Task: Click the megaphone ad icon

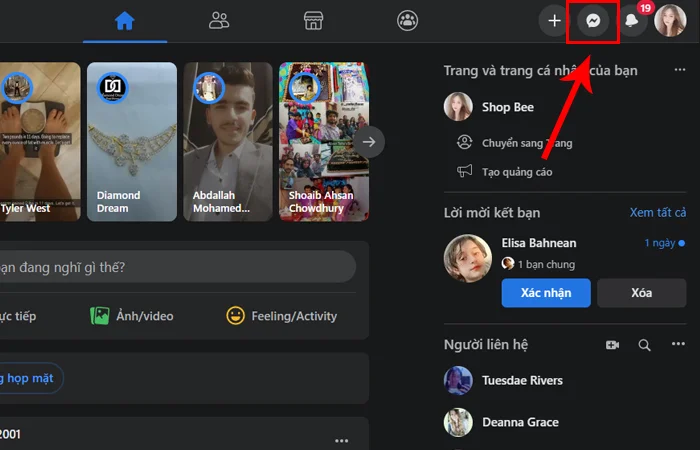Action: click(464, 171)
